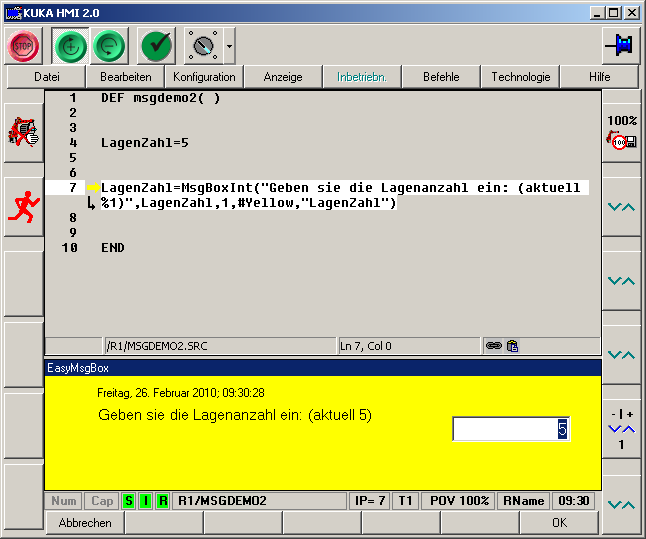Screen dimensions: 646x539
Task: Open the Befehle menu
Action: [x=441, y=77]
